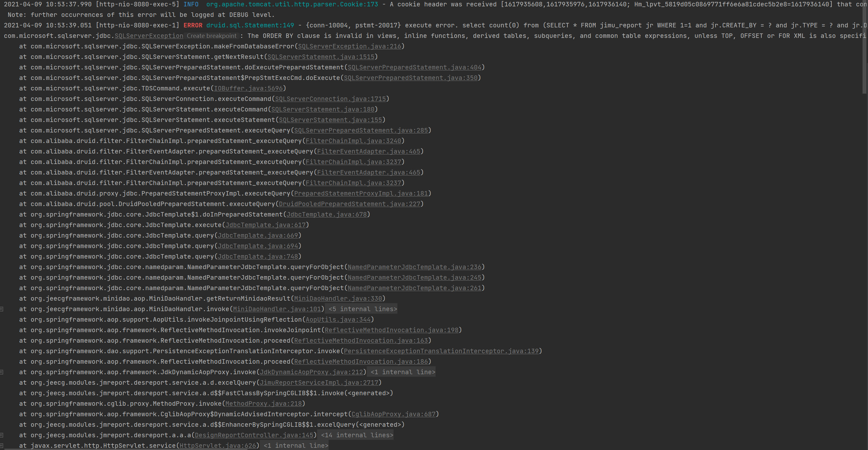This screenshot has width=868, height=450.
Task: Click the FastClassBySpringCGLIB '<generated>' stack line
Action: (206, 393)
